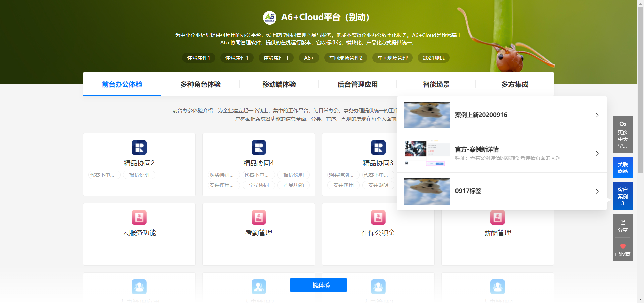Click 安装说明 tag under 精品协同3
The image size is (644, 303).
click(378, 185)
